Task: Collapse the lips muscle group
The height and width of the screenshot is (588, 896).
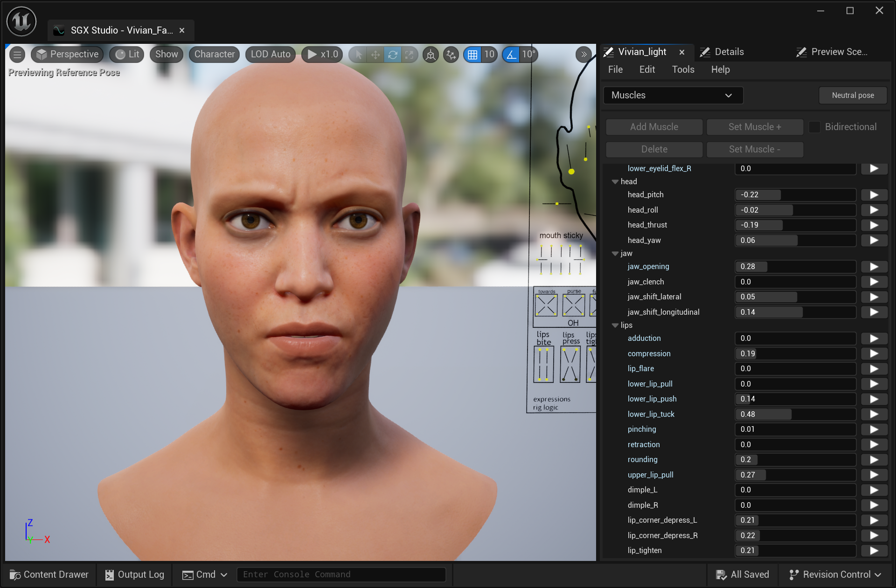Action: [615, 325]
